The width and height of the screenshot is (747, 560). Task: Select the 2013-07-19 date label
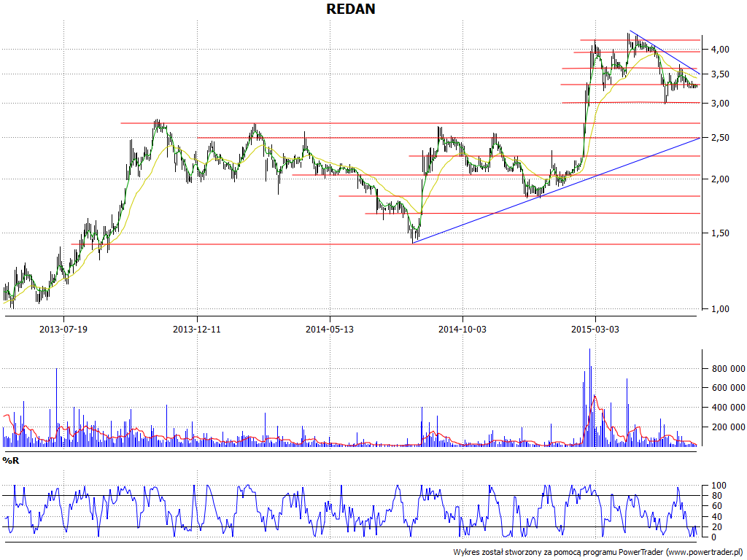click(x=63, y=329)
